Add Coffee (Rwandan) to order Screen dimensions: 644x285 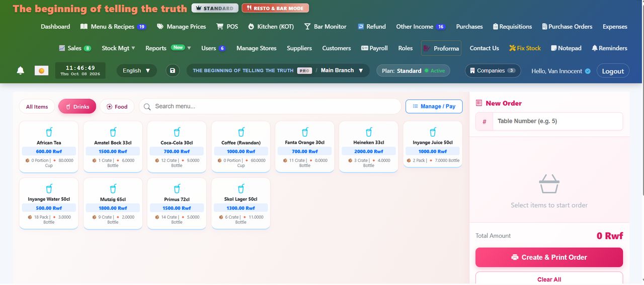coord(240,146)
